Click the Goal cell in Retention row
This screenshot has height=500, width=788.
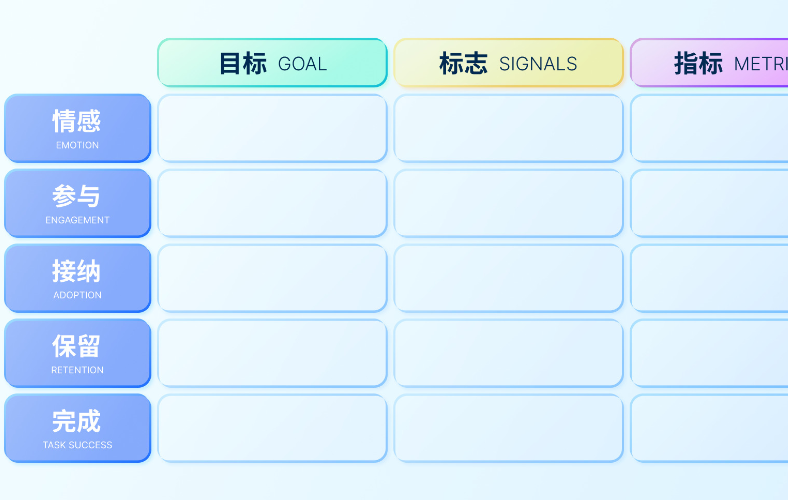(x=272, y=353)
